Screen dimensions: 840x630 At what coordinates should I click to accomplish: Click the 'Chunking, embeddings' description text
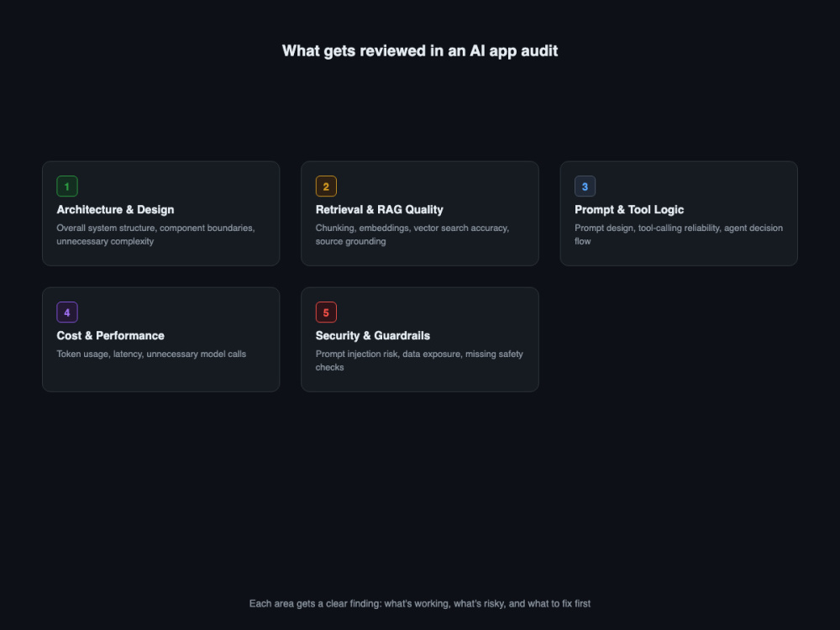(412, 234)
